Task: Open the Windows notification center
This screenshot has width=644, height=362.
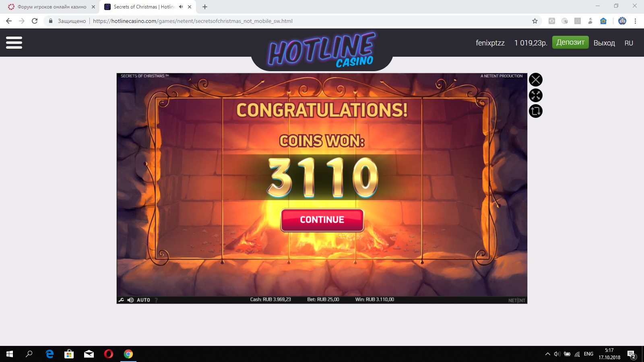Action: pyautogui.click(x=632, y=354)
